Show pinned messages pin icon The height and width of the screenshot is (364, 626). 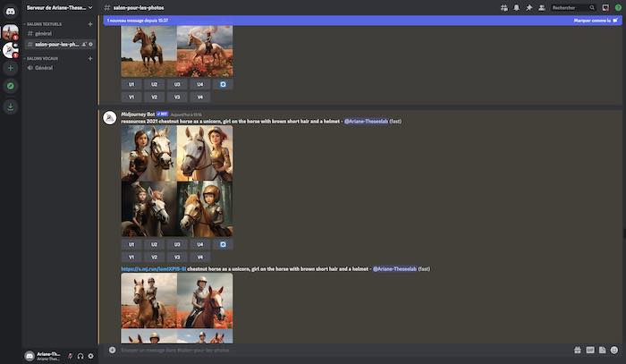[529, 7]
